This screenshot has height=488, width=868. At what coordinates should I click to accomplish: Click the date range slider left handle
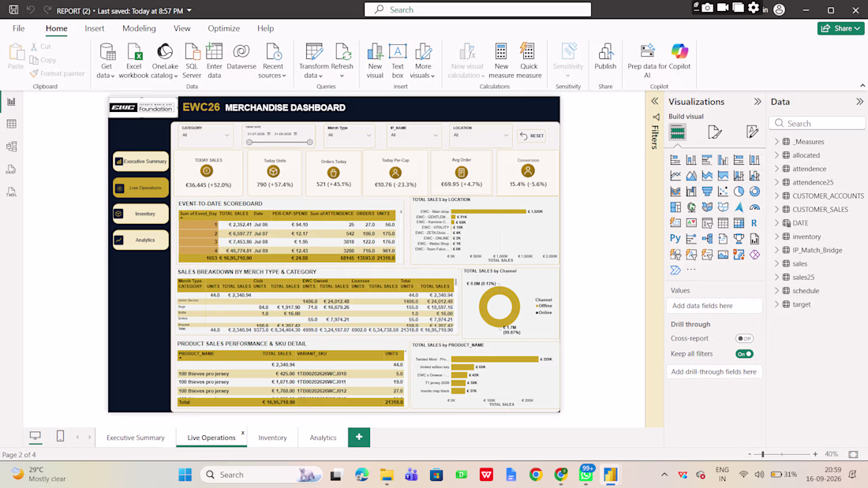point(249,142)
